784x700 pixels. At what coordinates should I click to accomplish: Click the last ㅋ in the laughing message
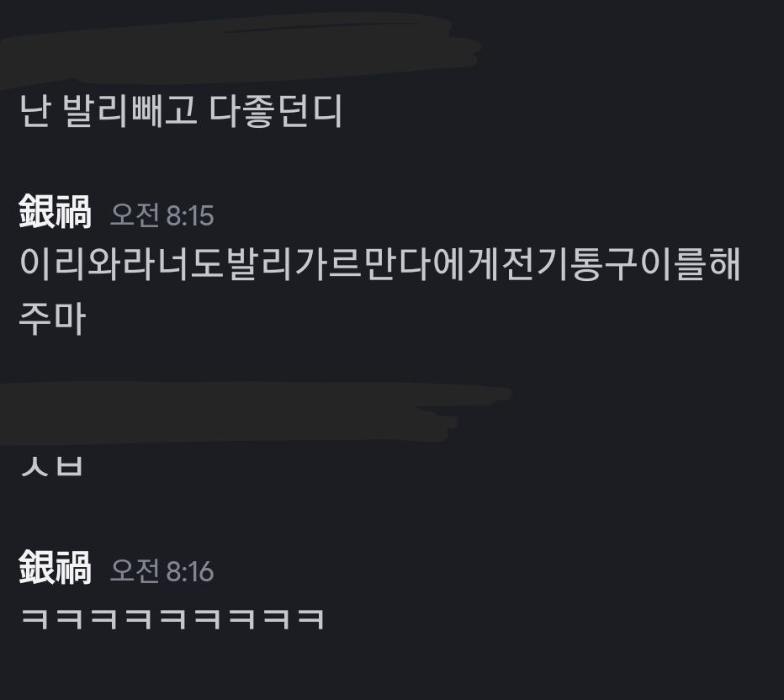(x=310, y=619)
